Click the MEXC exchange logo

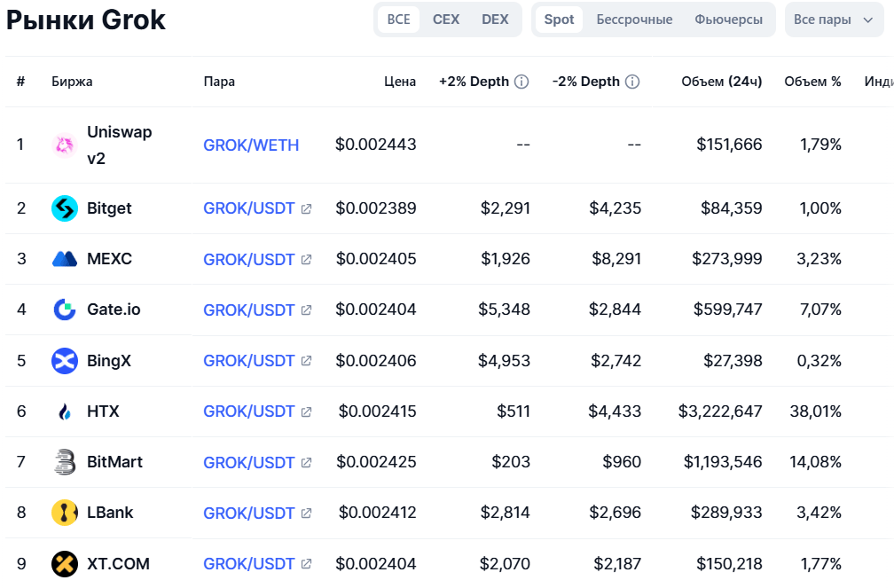point(65,259)
